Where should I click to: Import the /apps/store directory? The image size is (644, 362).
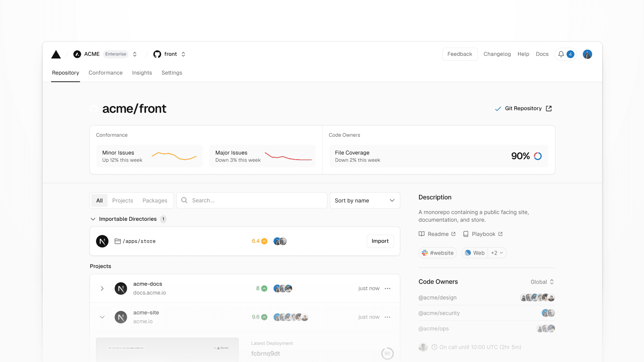tap(380, 241)
